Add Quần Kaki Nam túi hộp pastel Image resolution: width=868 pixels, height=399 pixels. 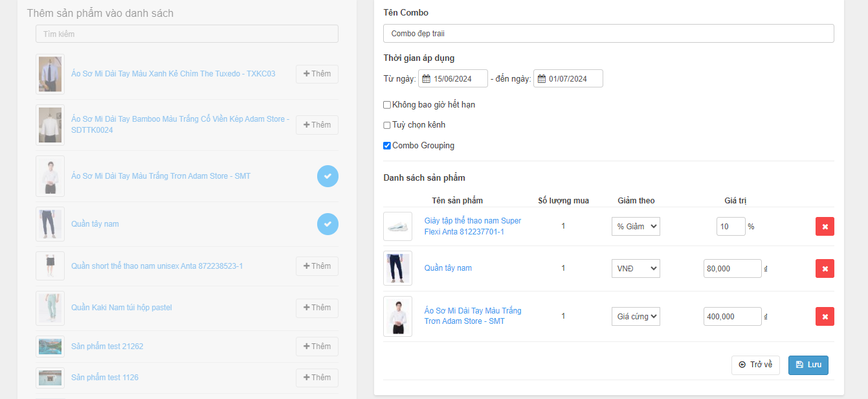coord(317,308)
